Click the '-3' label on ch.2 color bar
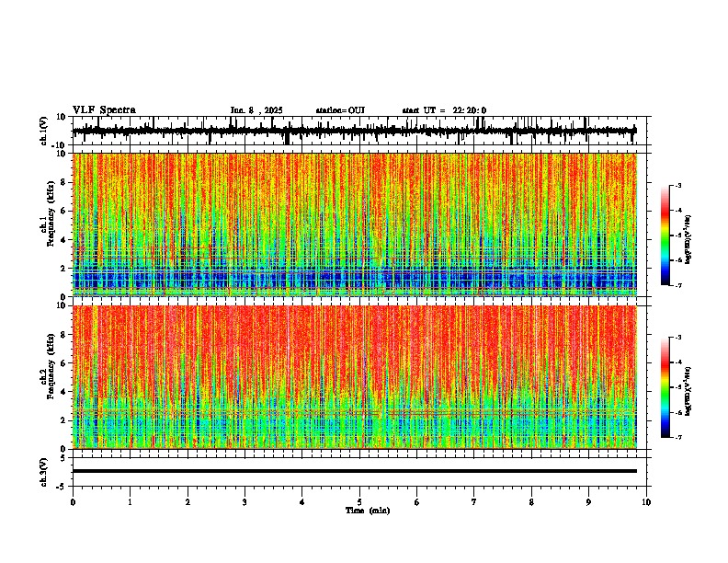This screenshot has height=563, width=728. click(x=678, y=338)
